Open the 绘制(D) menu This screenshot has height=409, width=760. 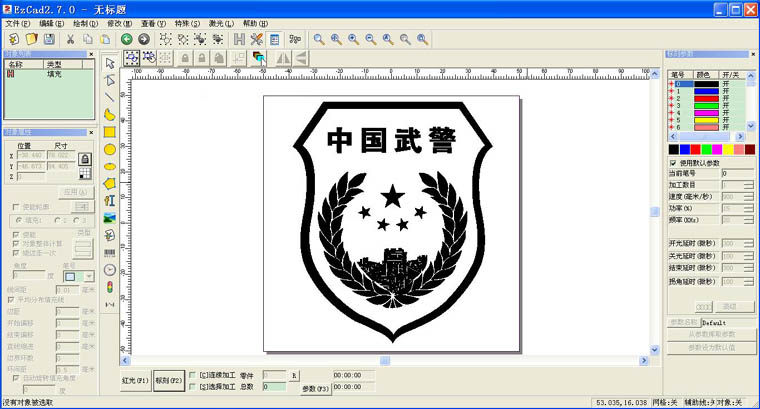click(85, 23)
